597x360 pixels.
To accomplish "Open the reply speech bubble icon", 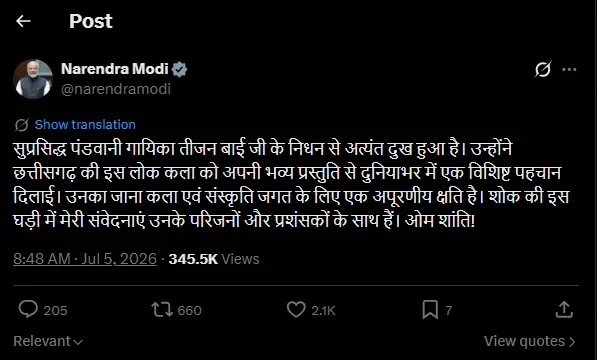I will tap(28, 309).
